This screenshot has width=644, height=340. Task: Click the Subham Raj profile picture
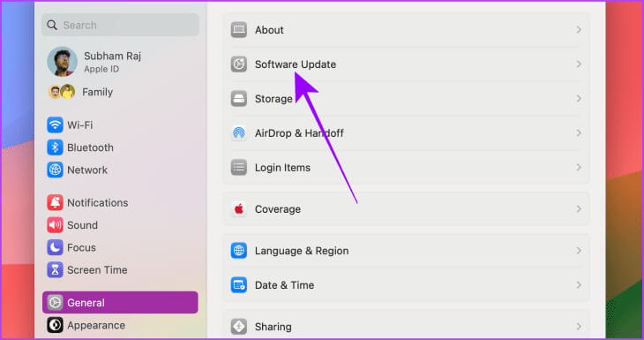point(62,62)
